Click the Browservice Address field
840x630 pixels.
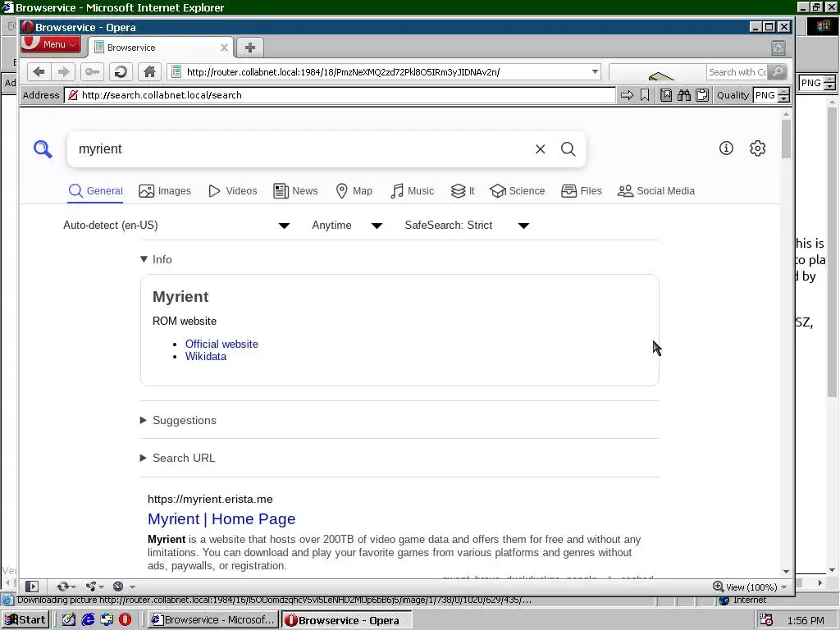point(340,95)
